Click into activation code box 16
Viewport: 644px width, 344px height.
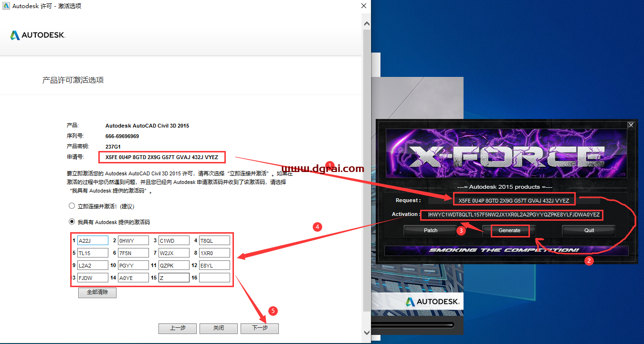(214, 278)
